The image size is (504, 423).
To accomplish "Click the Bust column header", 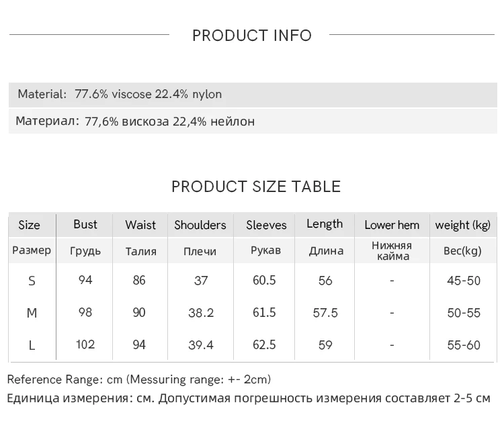I will point(85,224).
